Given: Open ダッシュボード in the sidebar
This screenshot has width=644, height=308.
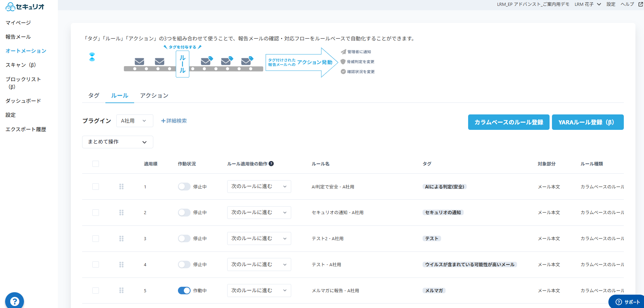Looking at the screenshot, I should (x=23, y=101).
